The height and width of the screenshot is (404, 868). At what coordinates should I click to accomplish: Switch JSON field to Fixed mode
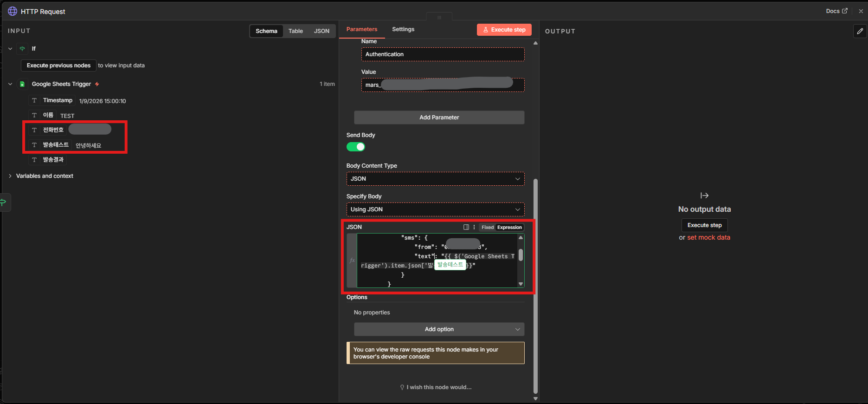coord(487,227)
